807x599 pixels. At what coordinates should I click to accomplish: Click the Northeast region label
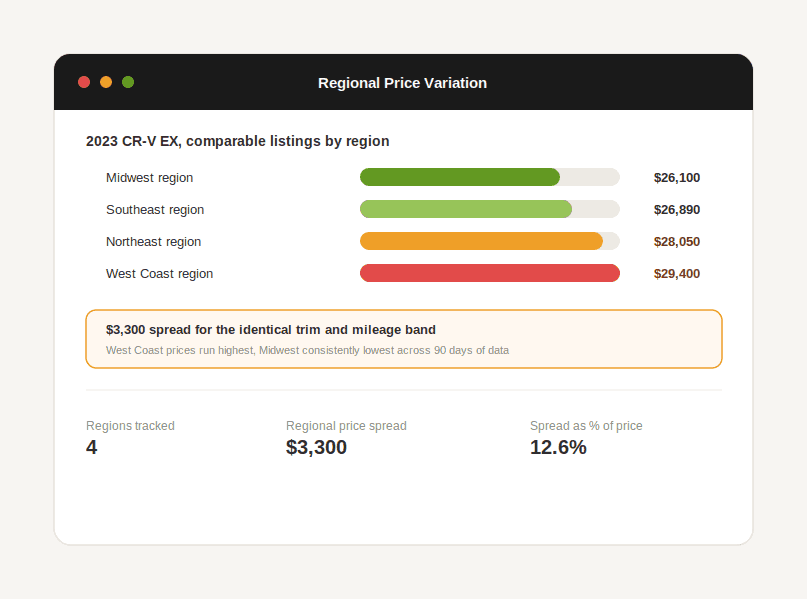(153, 241)
